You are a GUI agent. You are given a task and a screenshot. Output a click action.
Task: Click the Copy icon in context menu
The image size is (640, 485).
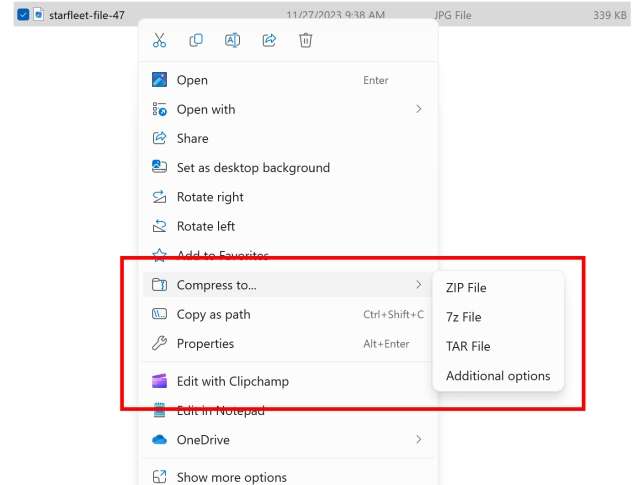[196, 41]
